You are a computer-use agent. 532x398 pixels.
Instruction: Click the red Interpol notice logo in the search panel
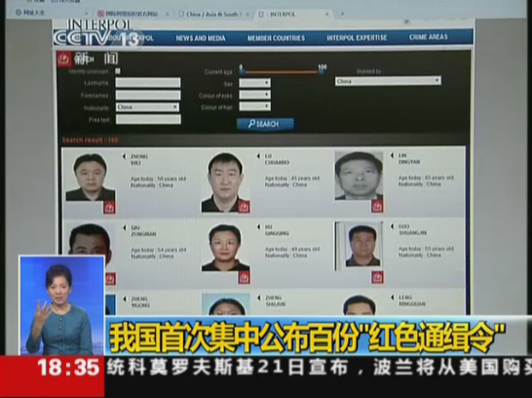coord(63,60)
